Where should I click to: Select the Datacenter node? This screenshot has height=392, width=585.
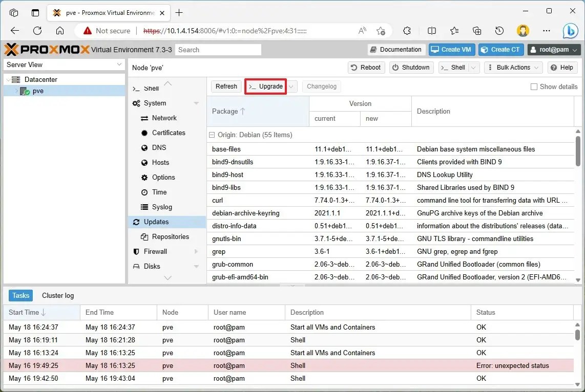pos(40,79)
